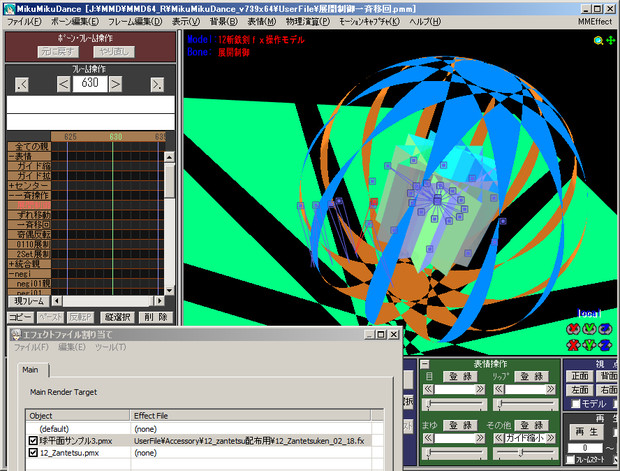Open the lip (リップ) morph selector box
620x471 pixels.
pos(525,389)
